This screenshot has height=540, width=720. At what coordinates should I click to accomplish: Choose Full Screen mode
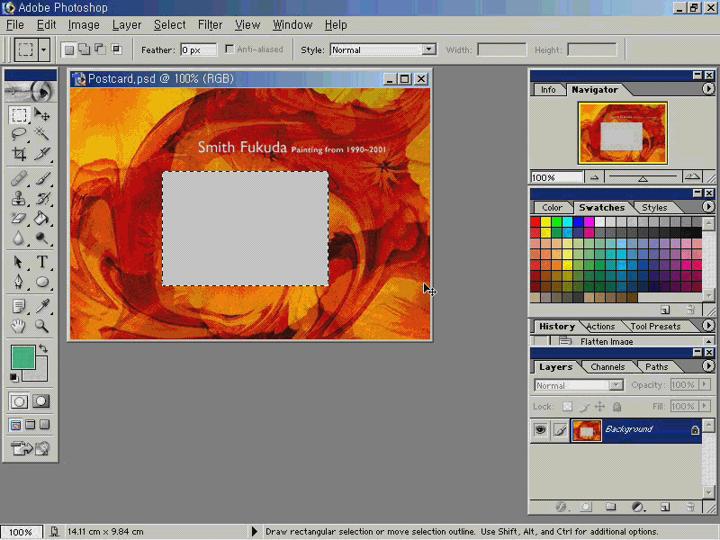click(x=45, y=425)
